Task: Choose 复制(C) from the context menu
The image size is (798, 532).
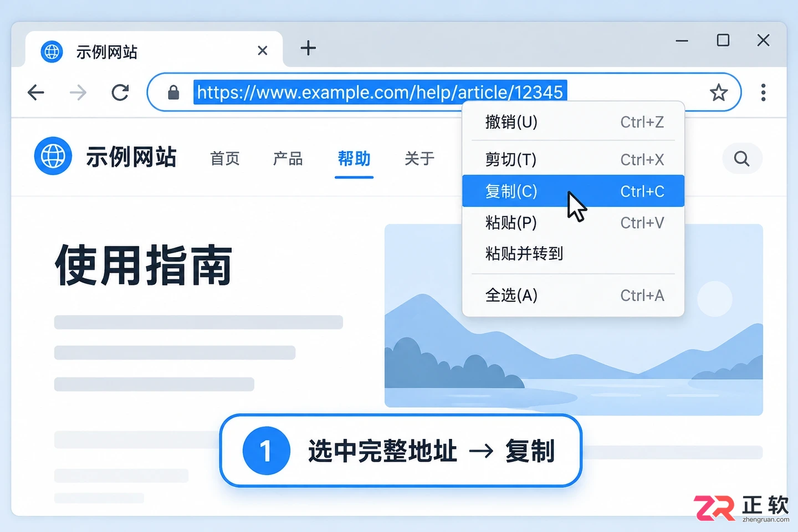Action: click(574, 191)
